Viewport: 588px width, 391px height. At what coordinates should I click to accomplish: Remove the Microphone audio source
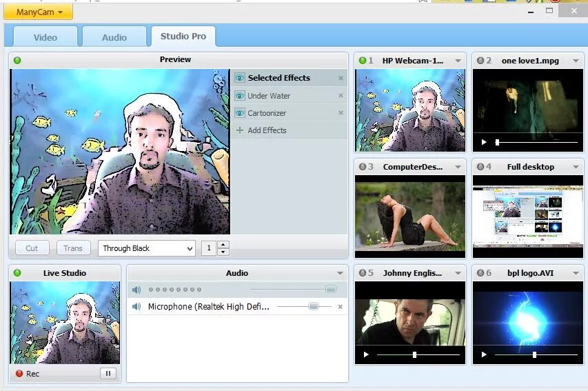pyautogui.click(x=340, y=307)
